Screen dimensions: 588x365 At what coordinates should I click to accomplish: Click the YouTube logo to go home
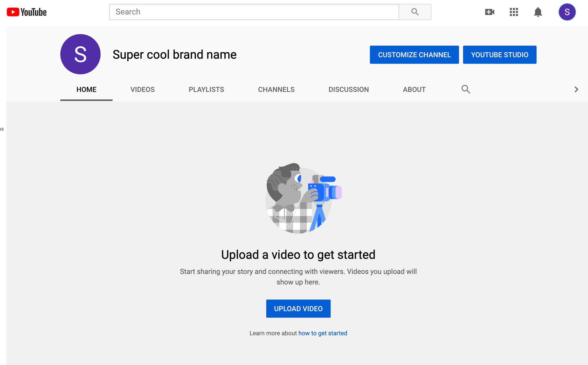point(26,12)
